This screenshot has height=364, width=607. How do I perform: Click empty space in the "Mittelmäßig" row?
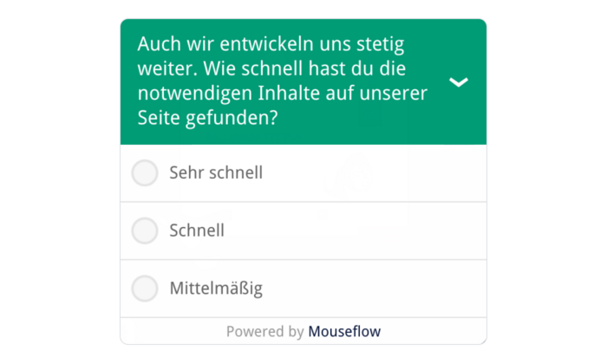[390, 288]
